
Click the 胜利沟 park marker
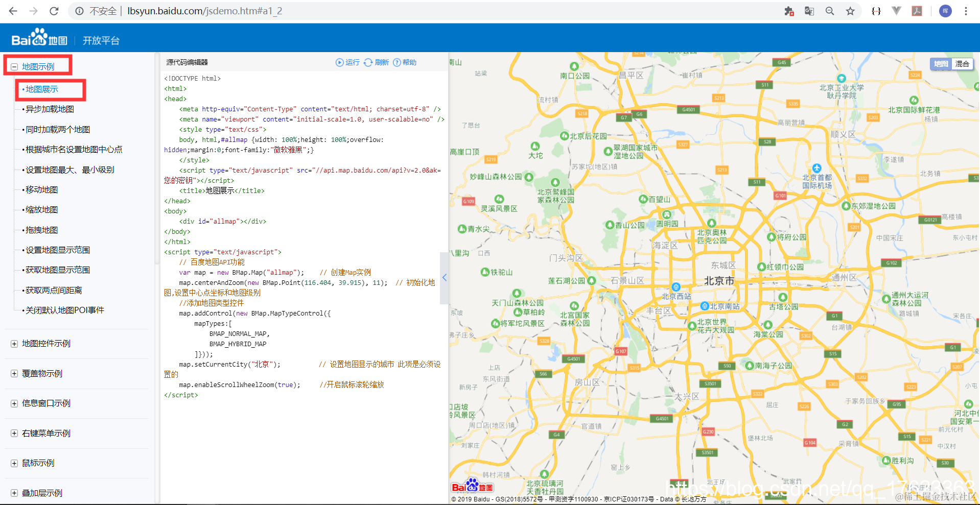[x=886, y=461]
